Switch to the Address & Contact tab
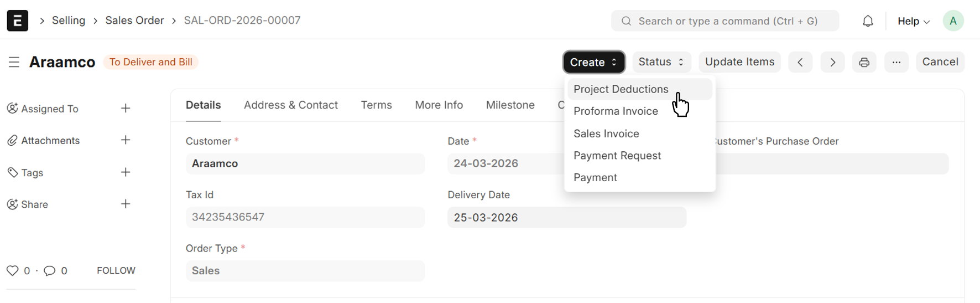The width and height of the screenshot is (980, 303). [290, 105]
